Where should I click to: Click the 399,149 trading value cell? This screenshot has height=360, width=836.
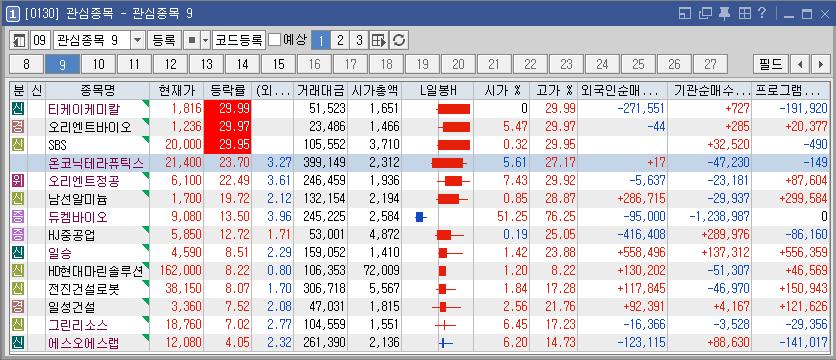coord(320,163)
